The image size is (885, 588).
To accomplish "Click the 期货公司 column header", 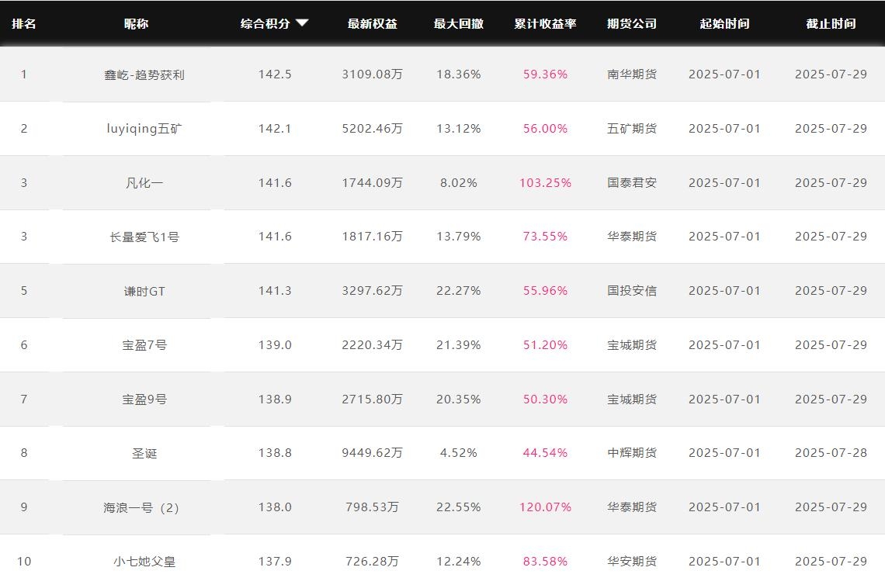I will 631,23.
